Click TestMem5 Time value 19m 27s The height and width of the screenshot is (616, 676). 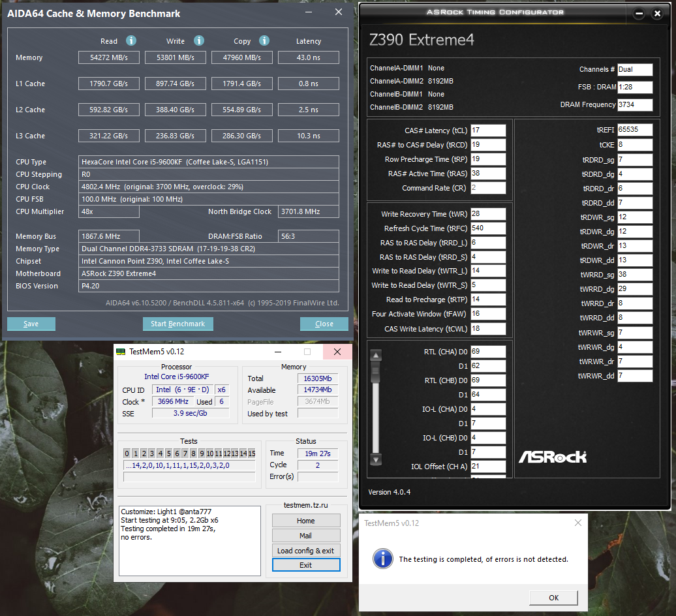(318, 454)
